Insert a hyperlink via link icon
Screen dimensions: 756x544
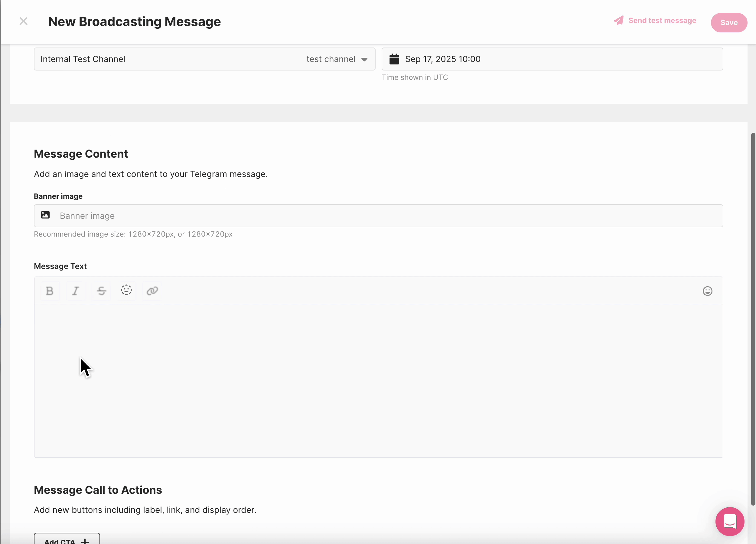(x=152, y=291)
